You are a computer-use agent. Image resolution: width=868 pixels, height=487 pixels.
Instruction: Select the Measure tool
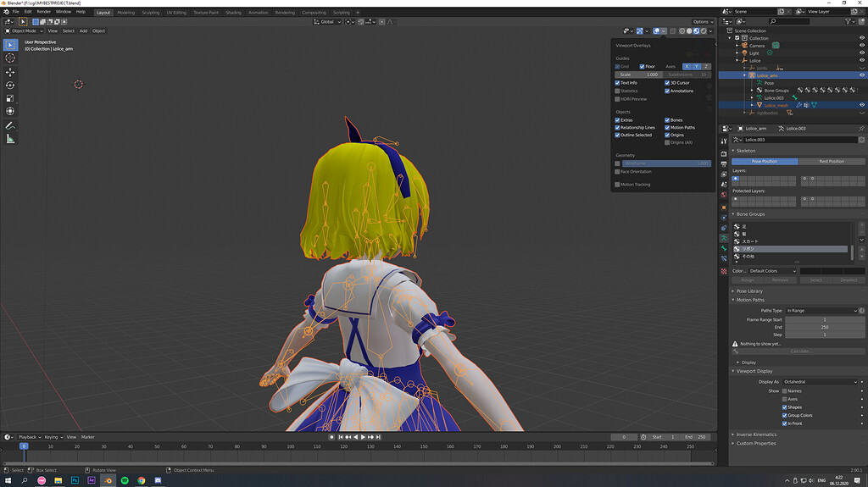[10, 139]
